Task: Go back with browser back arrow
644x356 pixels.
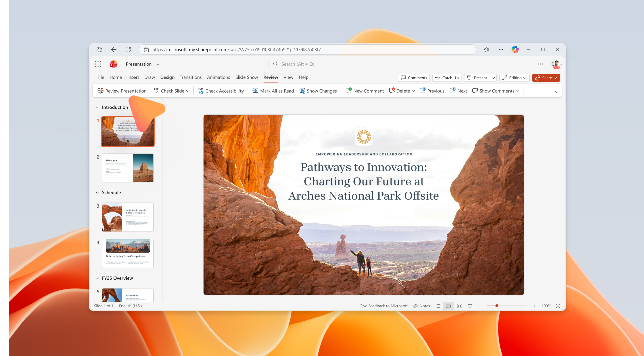Action: point(114,50)
